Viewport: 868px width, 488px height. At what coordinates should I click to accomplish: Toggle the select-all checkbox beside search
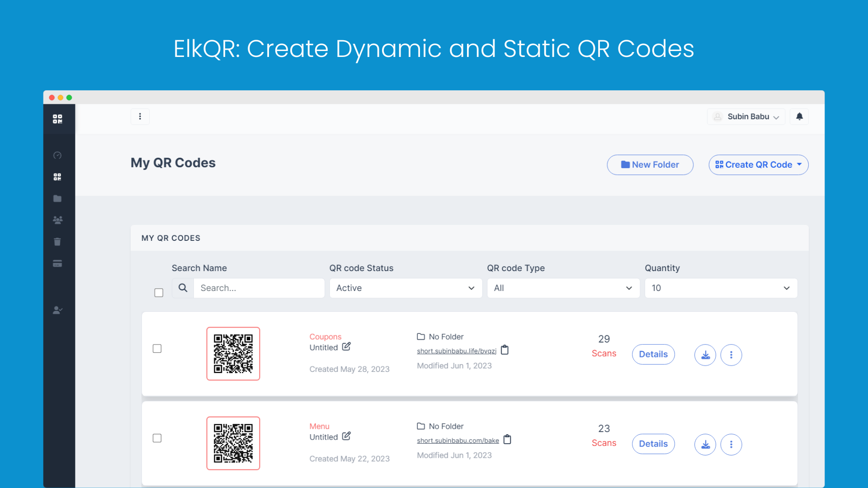[x=159, y=292]
